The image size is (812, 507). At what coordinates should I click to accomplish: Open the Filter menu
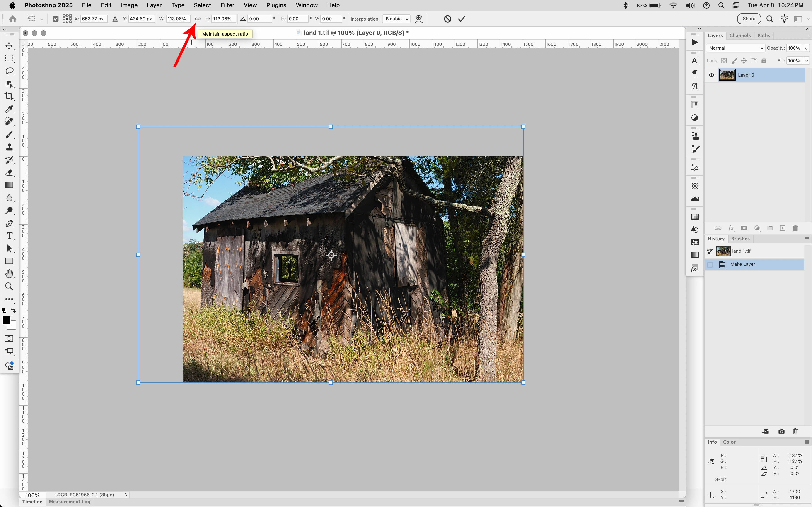click(x=227, y=5)
